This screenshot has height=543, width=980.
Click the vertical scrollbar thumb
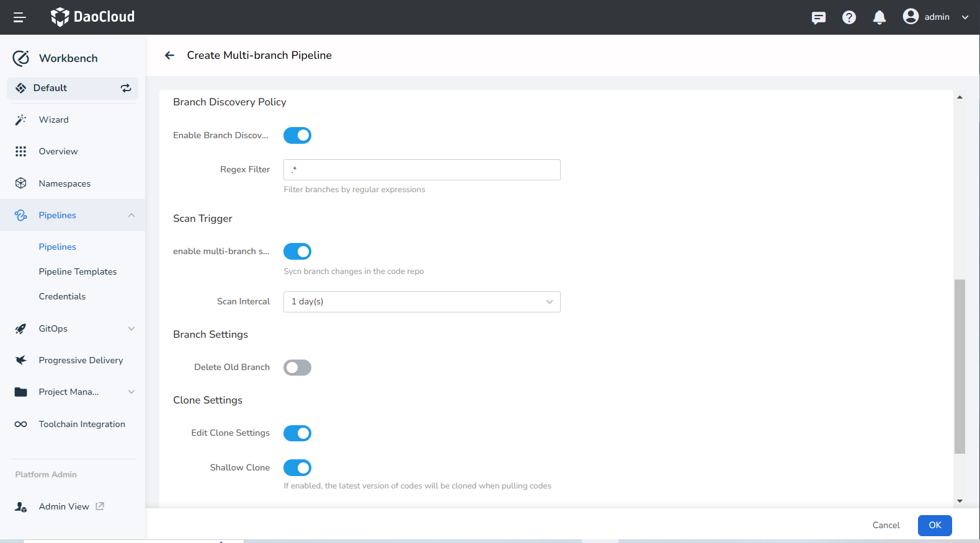pos(960,366)
